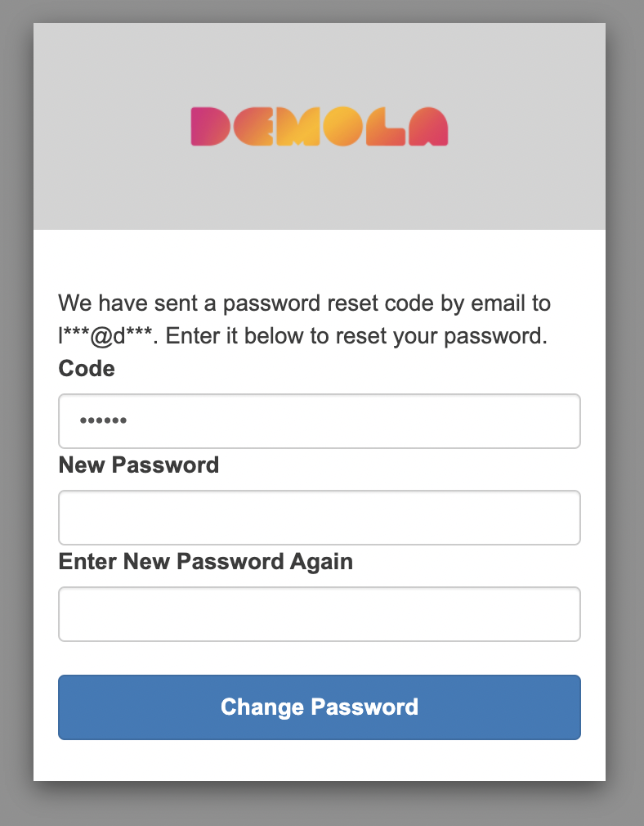Click the final letter A in the Demola logo
The height and width of the screenshot is (826, 644).
[x=428, y=128]
